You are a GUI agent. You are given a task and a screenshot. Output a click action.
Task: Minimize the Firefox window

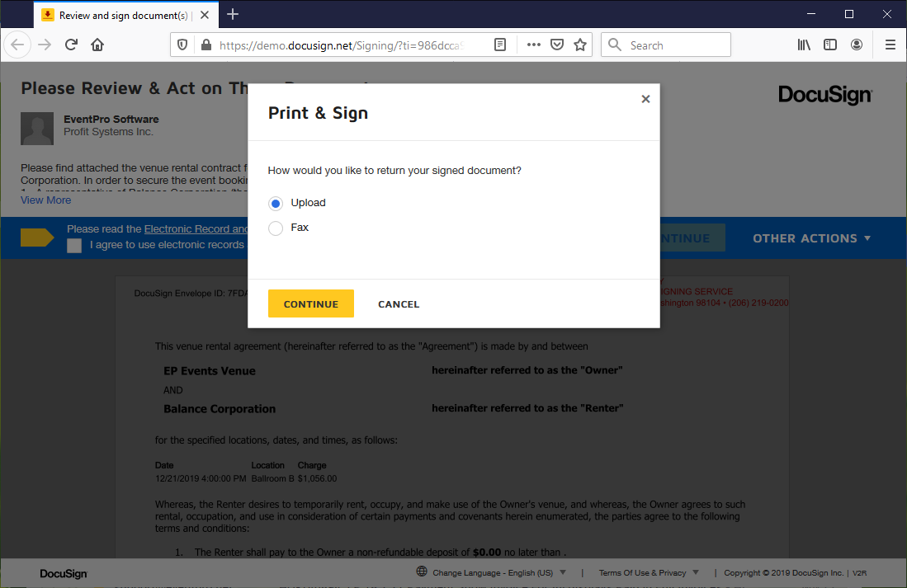(811, 14)
